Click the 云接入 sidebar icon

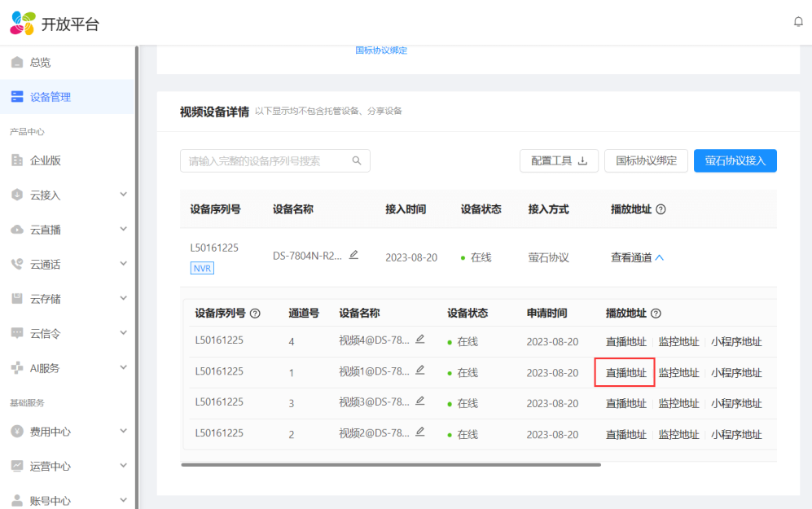pyautogui.click(x=17, y=195)
